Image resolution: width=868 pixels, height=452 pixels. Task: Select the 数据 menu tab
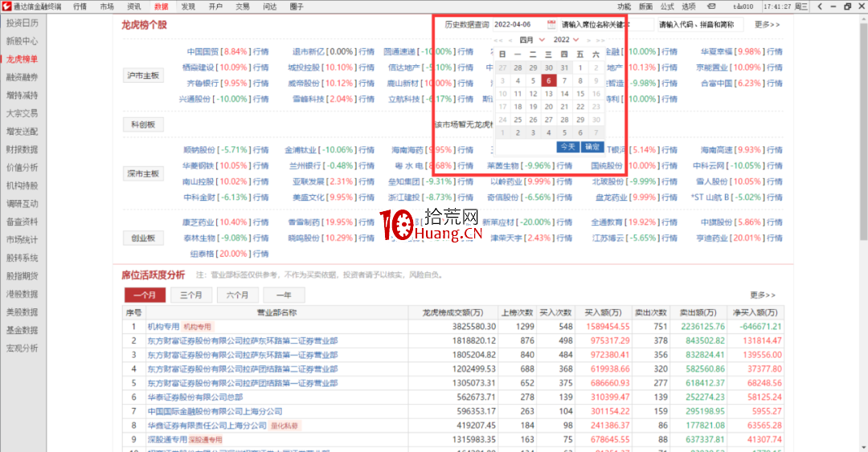161,6
